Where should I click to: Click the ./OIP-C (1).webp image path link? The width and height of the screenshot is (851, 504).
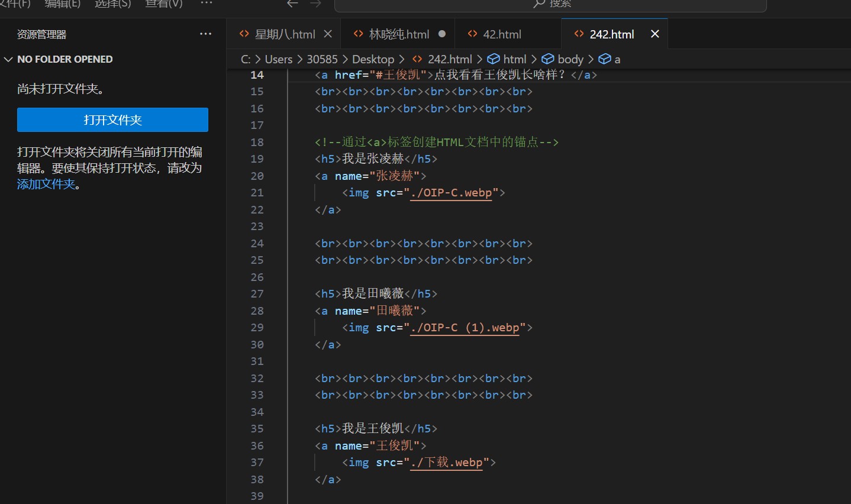point(465,328)
